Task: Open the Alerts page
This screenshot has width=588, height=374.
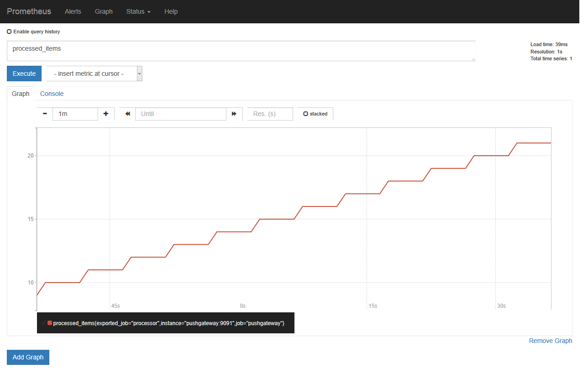Action: tap(73, 11)
